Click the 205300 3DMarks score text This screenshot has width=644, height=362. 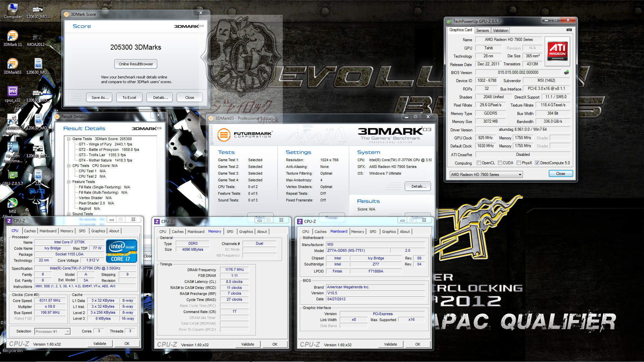(x=136, y=47)
